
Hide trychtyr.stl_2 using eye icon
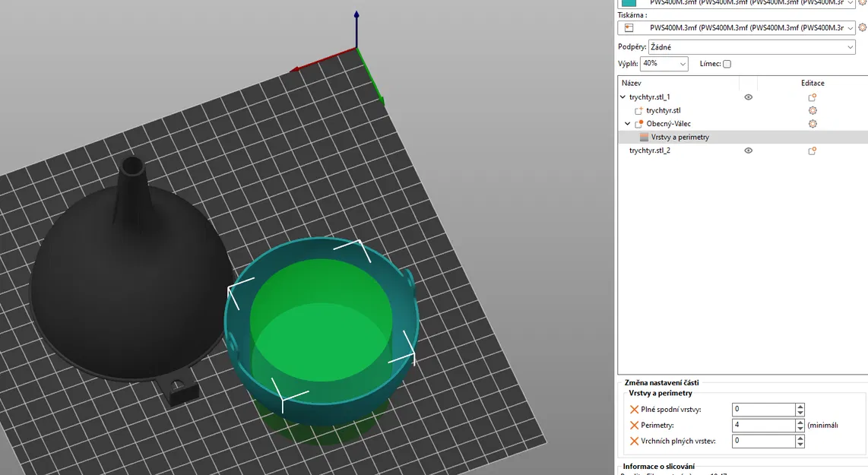(749, 150)
